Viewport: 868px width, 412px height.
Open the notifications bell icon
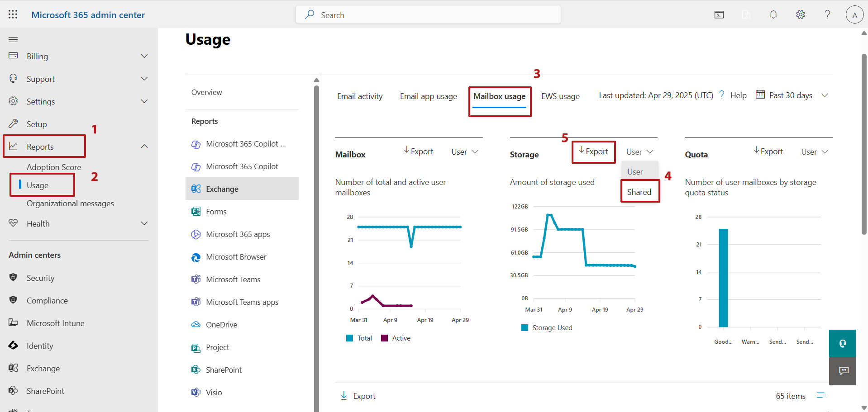click(x=773, y=15)
